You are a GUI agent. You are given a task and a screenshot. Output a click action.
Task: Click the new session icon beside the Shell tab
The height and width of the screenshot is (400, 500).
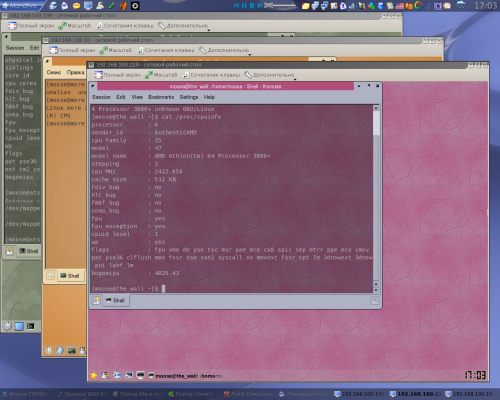(97, 300)
